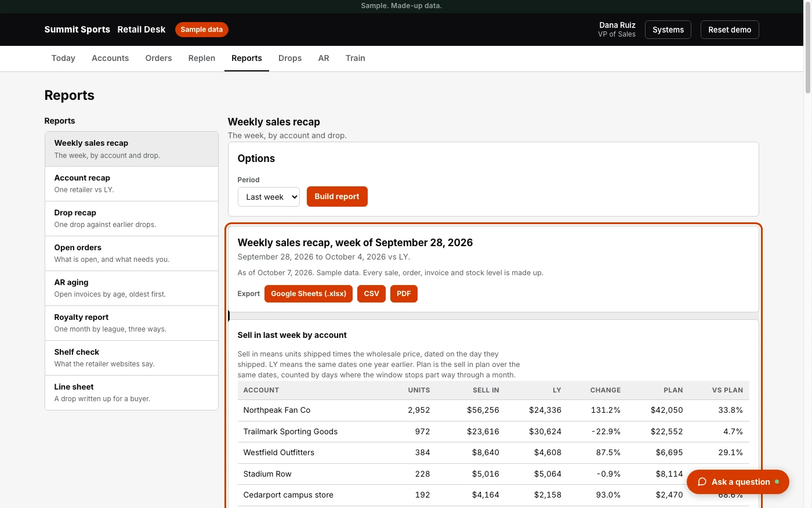Click the Sample data badge

(201, 30)
